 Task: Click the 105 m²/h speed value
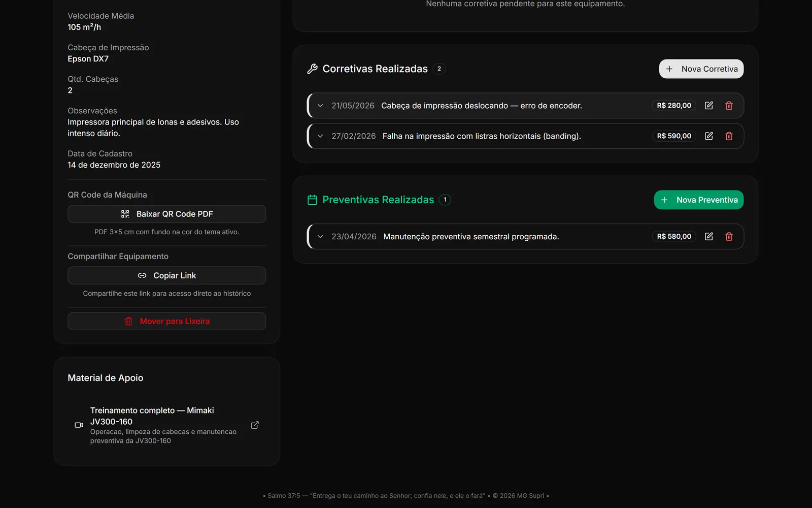[84, 27]
